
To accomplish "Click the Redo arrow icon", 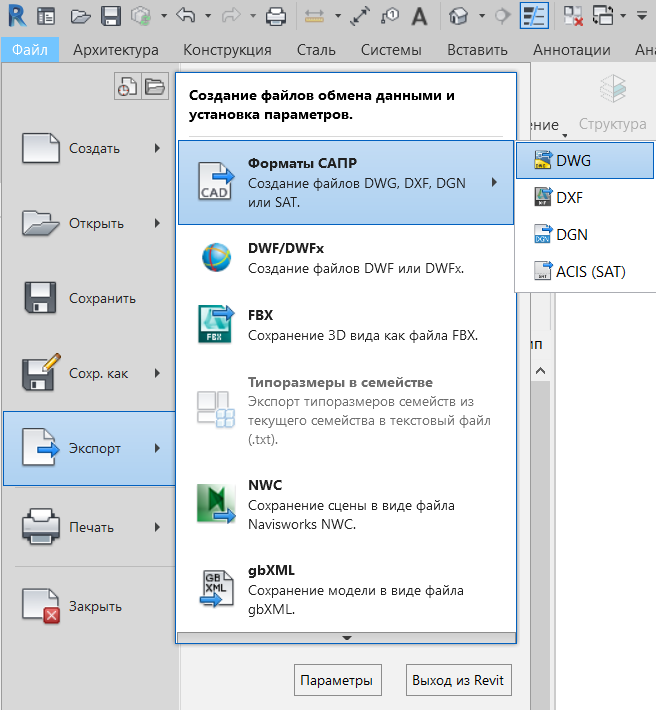I will [x=231, y=16].
